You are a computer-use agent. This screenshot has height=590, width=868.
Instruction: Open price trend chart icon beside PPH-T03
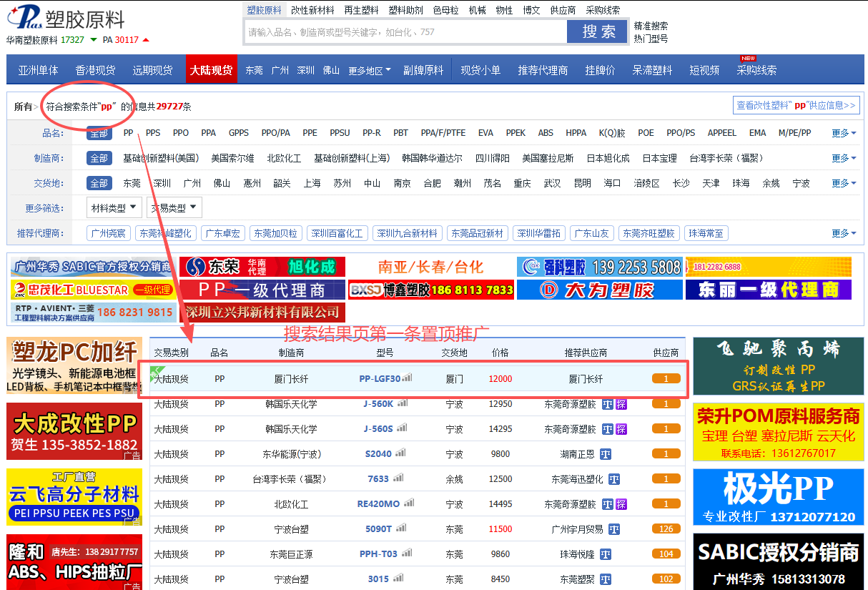406,553
